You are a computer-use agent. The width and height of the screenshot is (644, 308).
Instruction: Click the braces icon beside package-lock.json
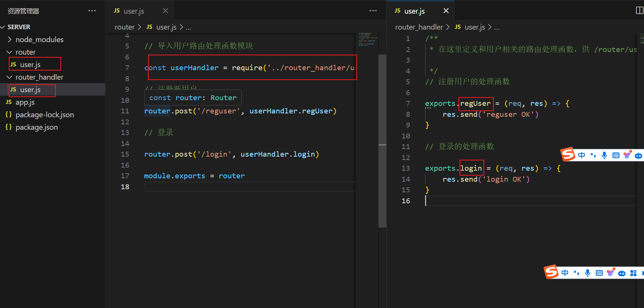(9, 115)
